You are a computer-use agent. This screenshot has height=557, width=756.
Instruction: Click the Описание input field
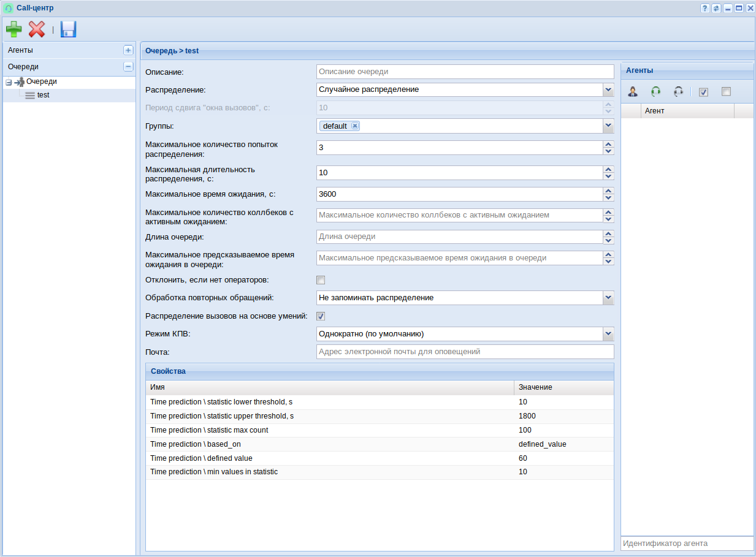click(465, 72)
